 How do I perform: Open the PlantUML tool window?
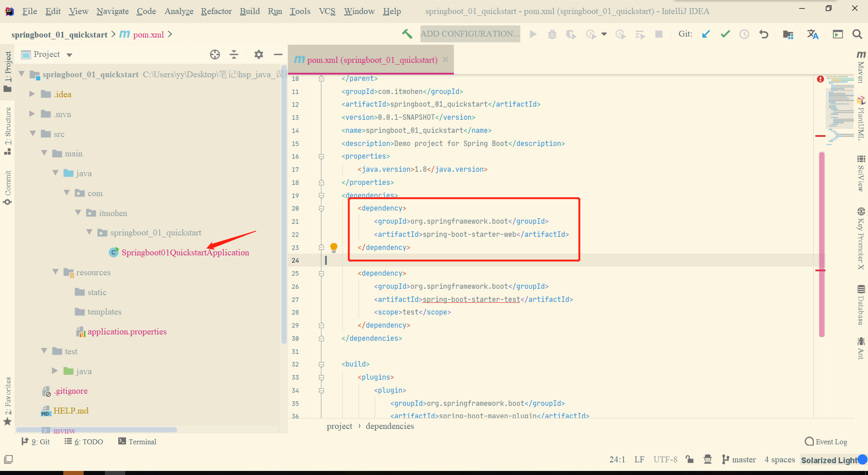[x=861, y=118]
